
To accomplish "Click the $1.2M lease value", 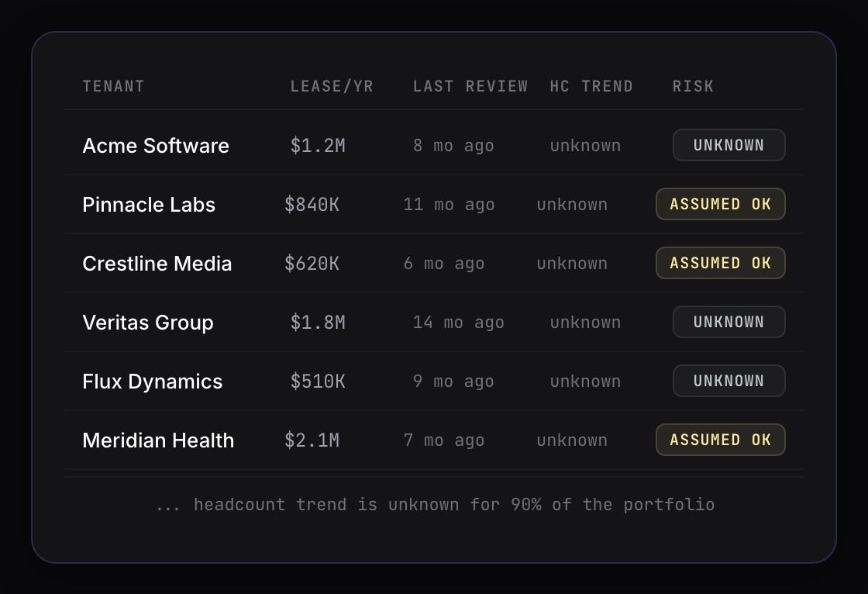I will (318, 146).
